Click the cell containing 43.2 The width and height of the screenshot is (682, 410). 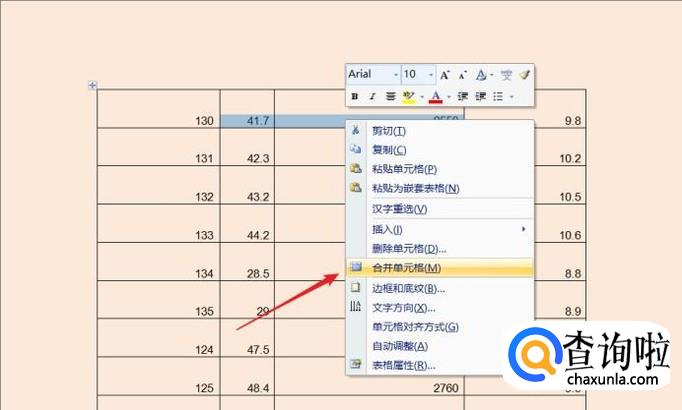click(247, 185)
